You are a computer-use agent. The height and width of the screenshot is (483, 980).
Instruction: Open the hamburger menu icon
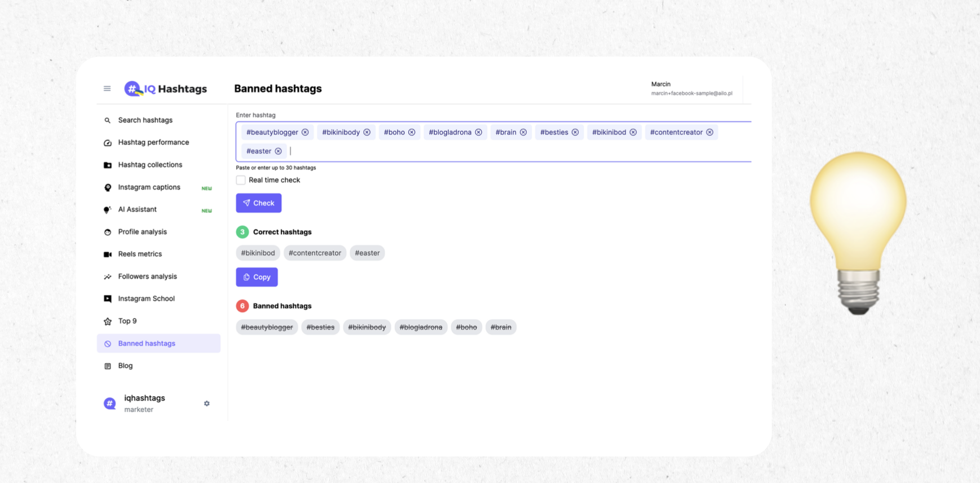pos(107,89)
